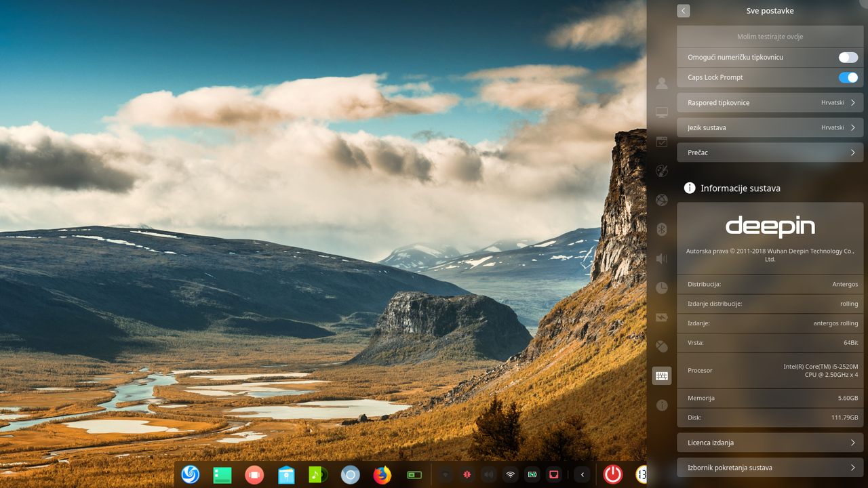This screenshot has width=868, height=488.
Task: Open Date and Time settings clock icon
Action: click(x=661, y=287)
